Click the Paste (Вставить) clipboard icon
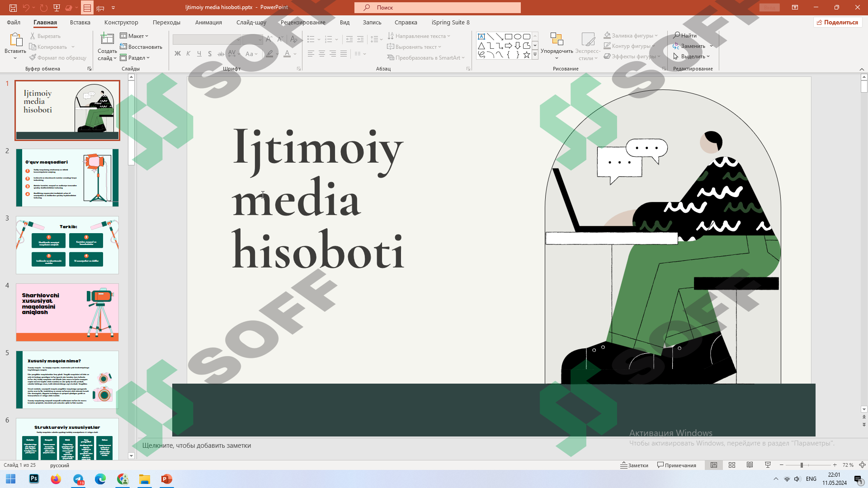This screenshot has width=868, height=488. coord(15,40)
